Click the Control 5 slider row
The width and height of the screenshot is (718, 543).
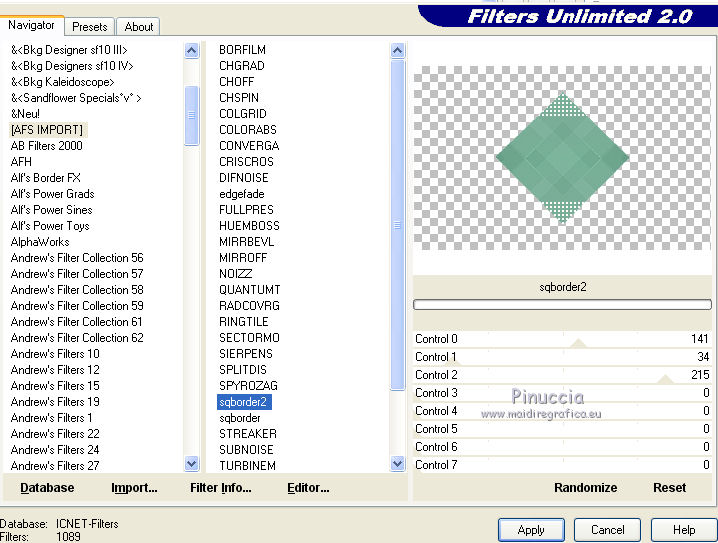click(562, 429)
